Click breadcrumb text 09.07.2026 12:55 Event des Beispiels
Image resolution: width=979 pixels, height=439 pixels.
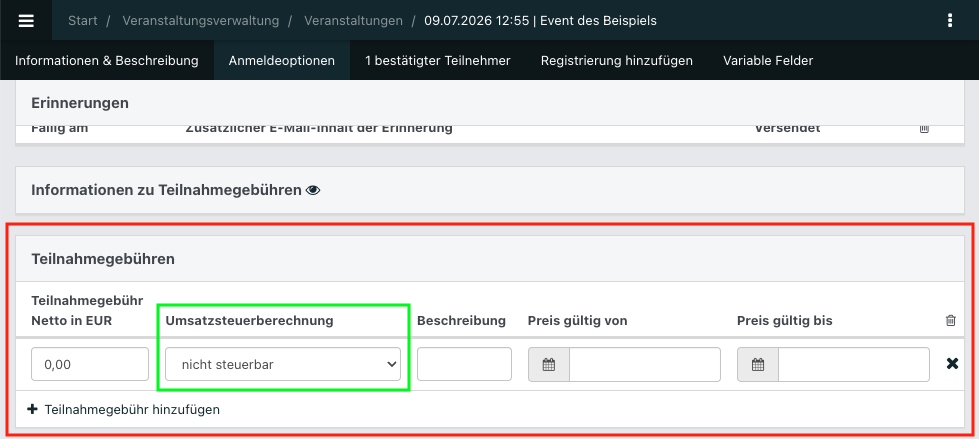tap(540, 21)
